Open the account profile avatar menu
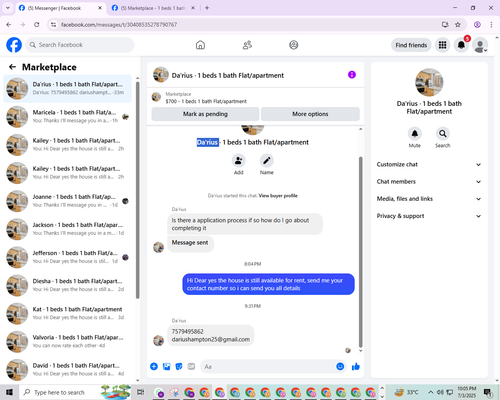 [x=480, y=45]
